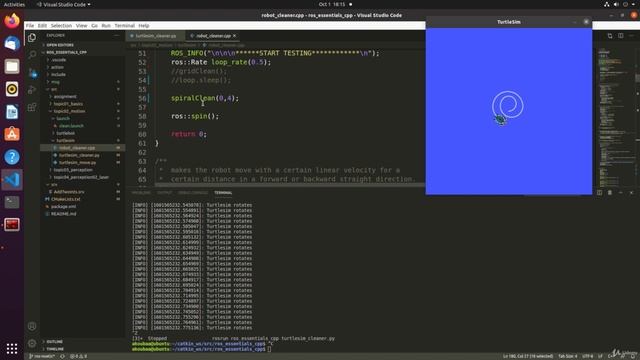Click the clock in the top bar

pyautogui.click(x=332, y=4)
